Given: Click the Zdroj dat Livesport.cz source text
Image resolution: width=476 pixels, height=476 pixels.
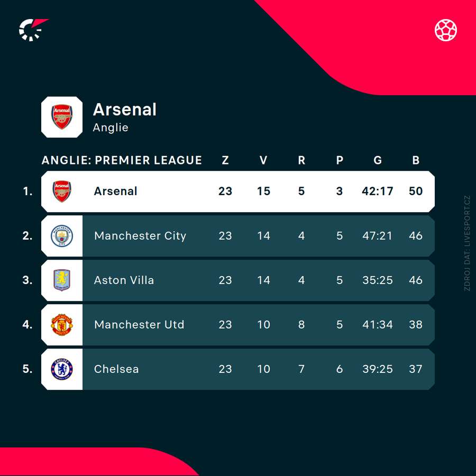Looking at the screenshot, I should [x=466, y=243].
